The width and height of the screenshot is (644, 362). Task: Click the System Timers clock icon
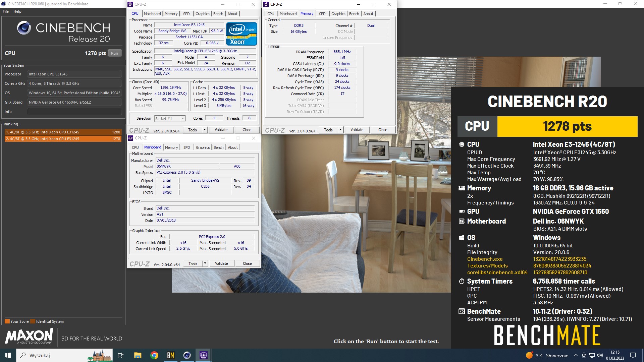pyautogui.click(x=462, y=281)
